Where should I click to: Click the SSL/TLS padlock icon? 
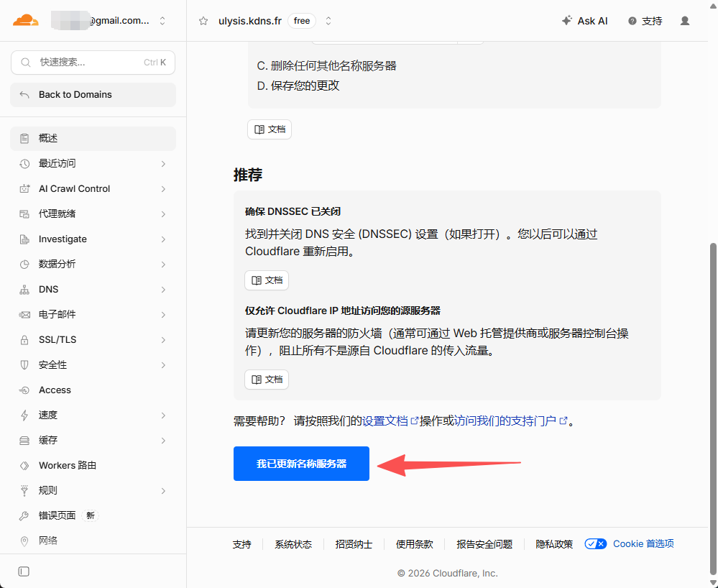pos(24,340)
